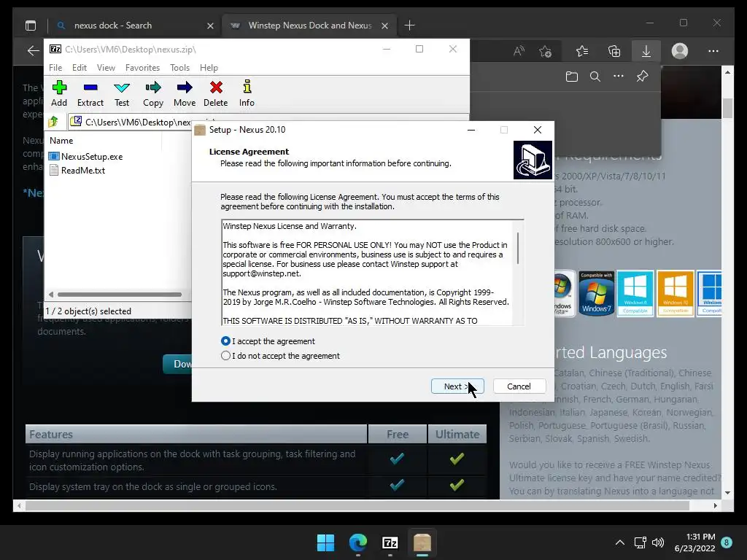Open Edge Settings and more menu
The height and width of the screenshot is (560, 747).
pos(713,51)
